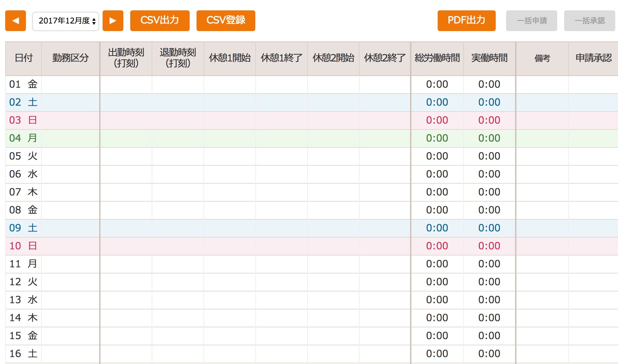Select the 07 木 date row
The height and width of the screenshot is (364, 618).
pyautogui.click(x=312, y=192)
